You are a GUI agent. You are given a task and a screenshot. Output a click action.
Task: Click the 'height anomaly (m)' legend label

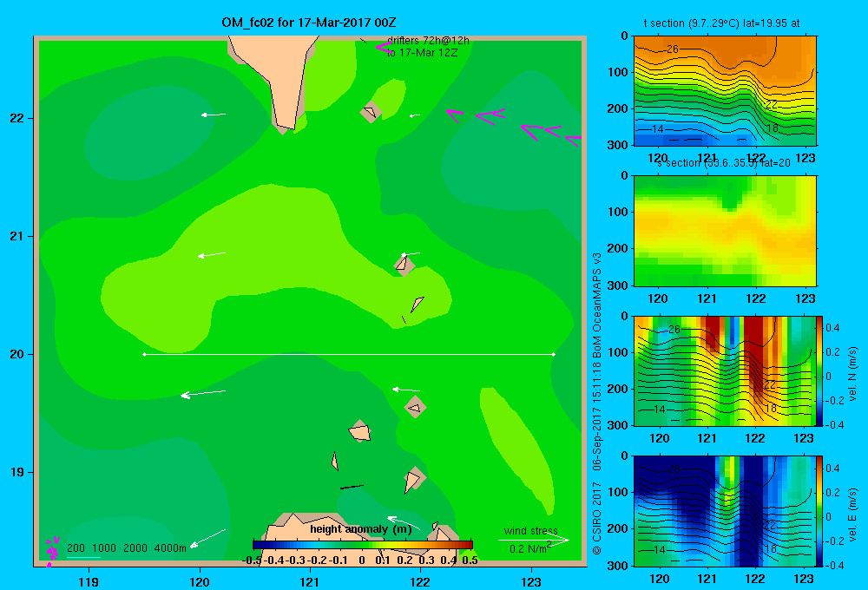[x=361, y=529]
